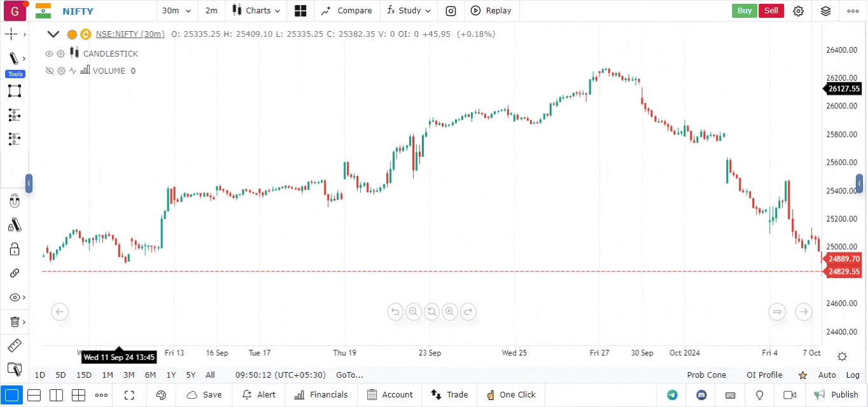
Task: Select the Magnet tool in the drawing toolbar
Action: pyautogui.click(x=15, y=200)
